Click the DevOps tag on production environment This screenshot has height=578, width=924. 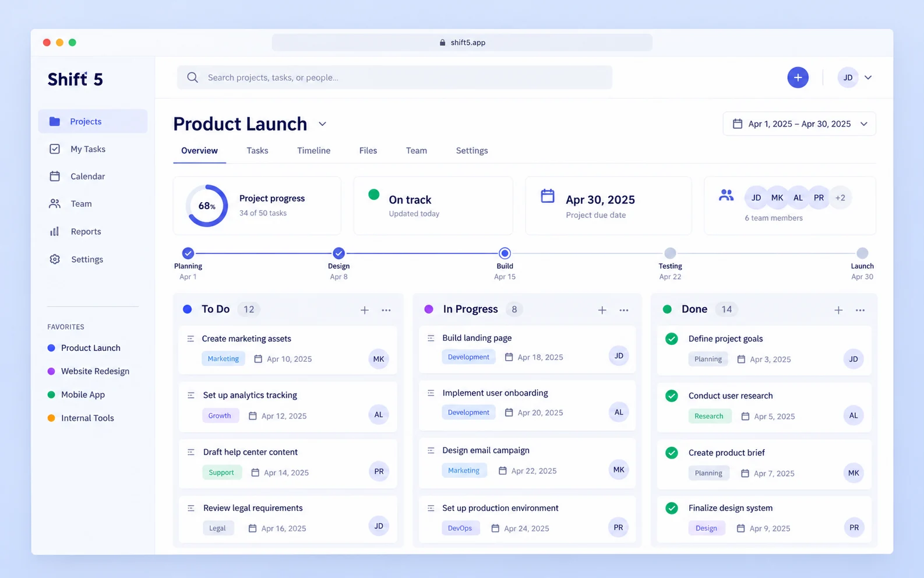coord(460,528)
